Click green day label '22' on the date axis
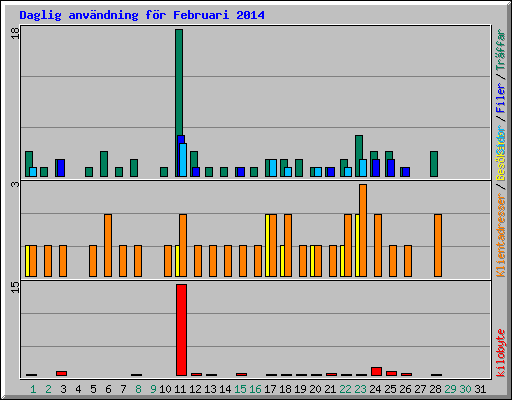This screenshot has width=512, height=400. coord(345,389)
